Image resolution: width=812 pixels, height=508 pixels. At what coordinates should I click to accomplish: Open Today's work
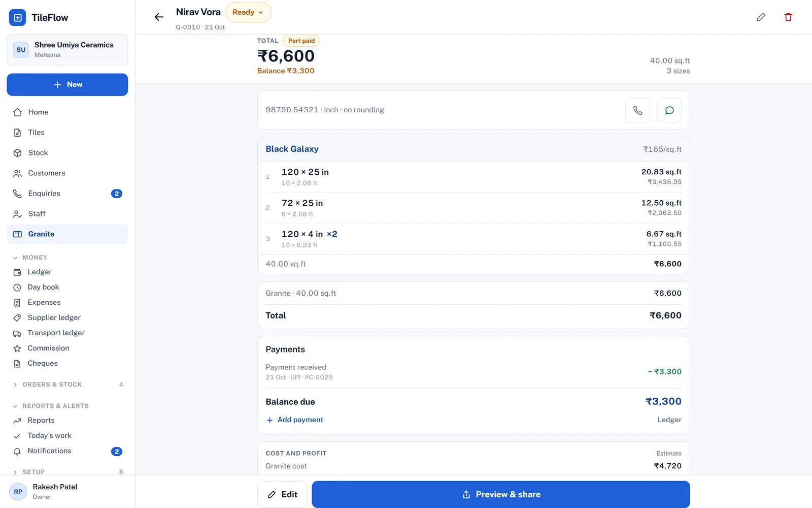point(67,436)
